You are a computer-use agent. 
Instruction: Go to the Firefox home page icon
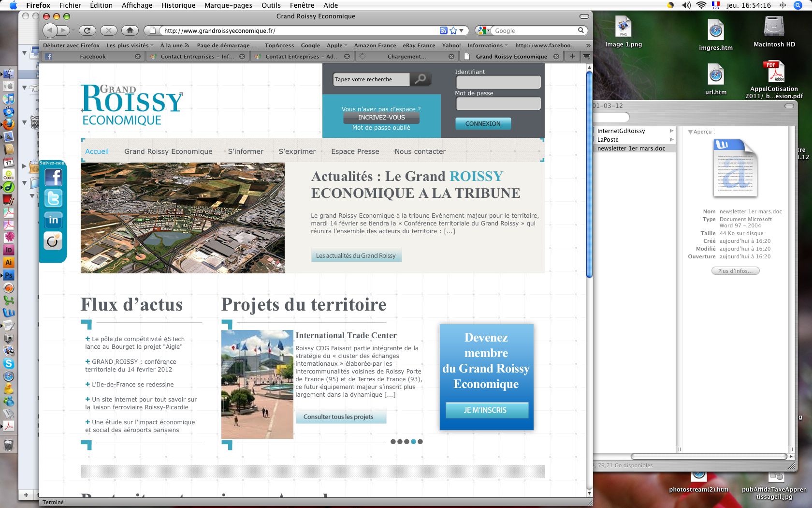click(130, 30)
